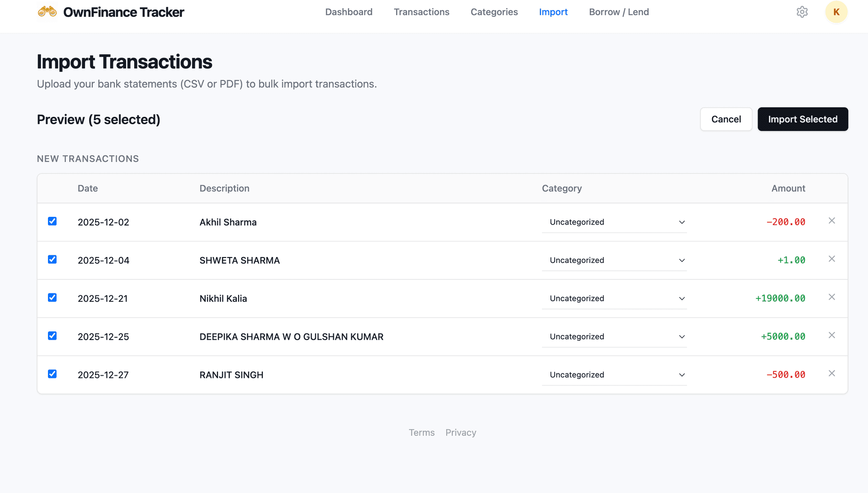Viewport: 868px width, 493px height.
Task: Remove the SHWETA SHARMA transaction row
Action: [x=831, y=259]
